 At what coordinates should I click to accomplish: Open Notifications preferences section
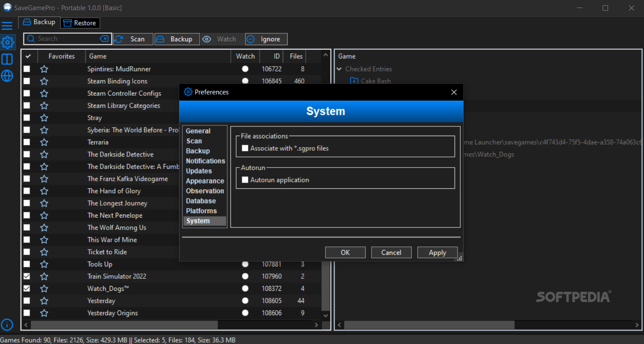pyautogui.click(x=205, y=161)
